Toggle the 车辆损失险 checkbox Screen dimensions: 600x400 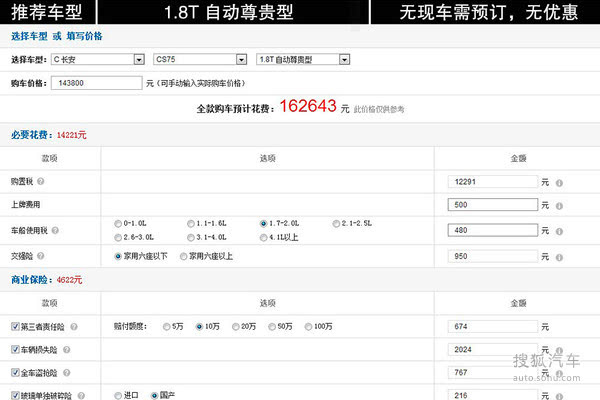click(x=15, y=350)
